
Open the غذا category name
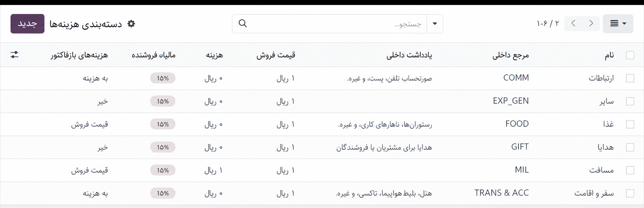[608, 124]
